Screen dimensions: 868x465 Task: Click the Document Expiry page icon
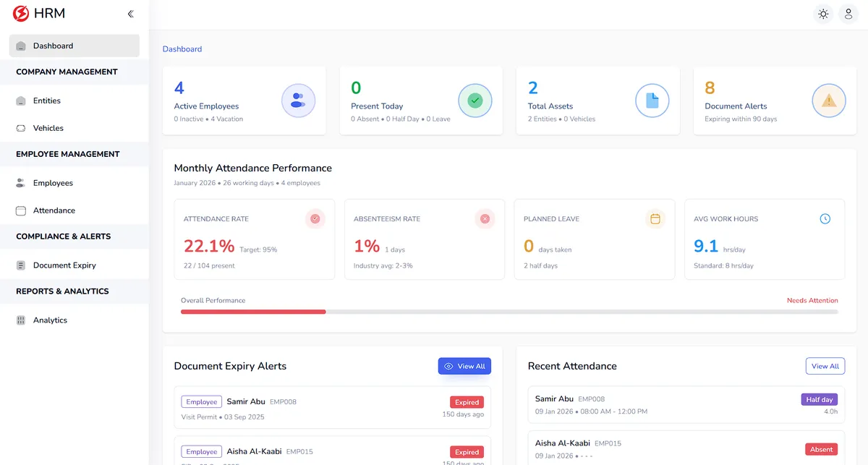point(21,265)
